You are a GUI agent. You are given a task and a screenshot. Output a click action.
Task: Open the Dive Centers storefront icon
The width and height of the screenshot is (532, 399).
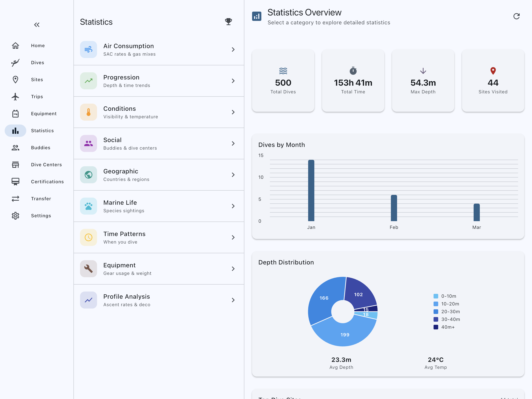point(15,165)
